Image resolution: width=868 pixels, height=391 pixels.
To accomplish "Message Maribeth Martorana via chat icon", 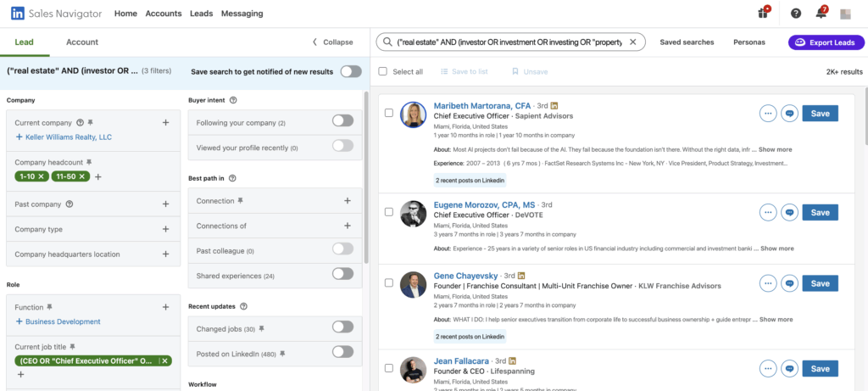I will [x=789, y=114].
